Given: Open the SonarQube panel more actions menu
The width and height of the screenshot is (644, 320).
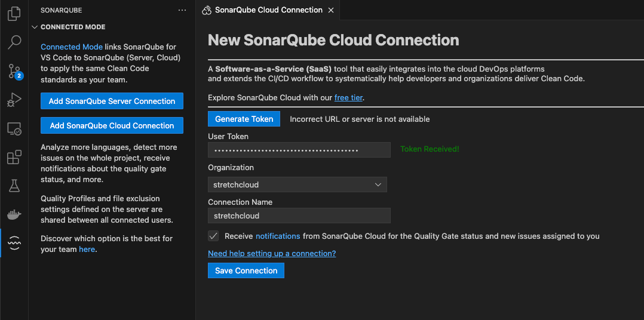Looking at the screenshot, I should tap(182, 10).
